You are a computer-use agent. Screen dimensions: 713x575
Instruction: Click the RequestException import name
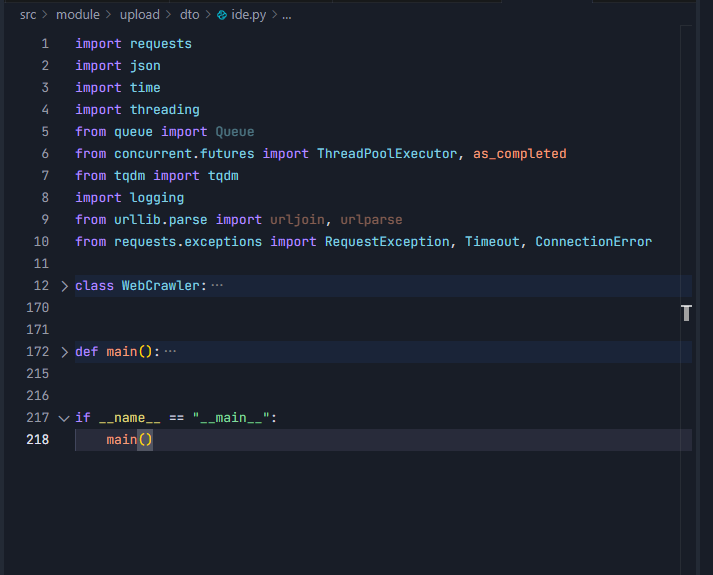point(387,242)
